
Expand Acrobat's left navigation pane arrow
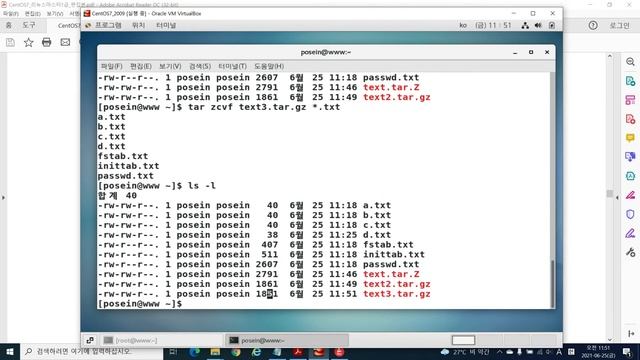click(x=3, y=198)
